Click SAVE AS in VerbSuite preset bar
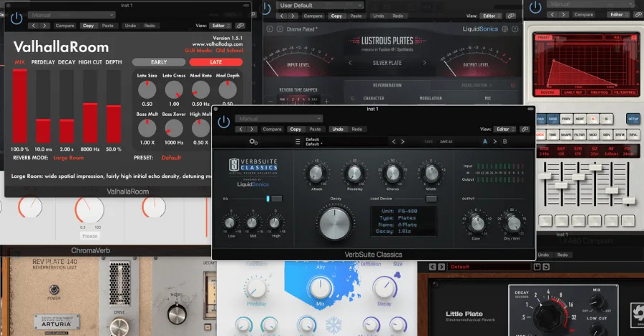The height and width of the screenshot is (336, 644). pyautogui.click(x=446, y=142)
